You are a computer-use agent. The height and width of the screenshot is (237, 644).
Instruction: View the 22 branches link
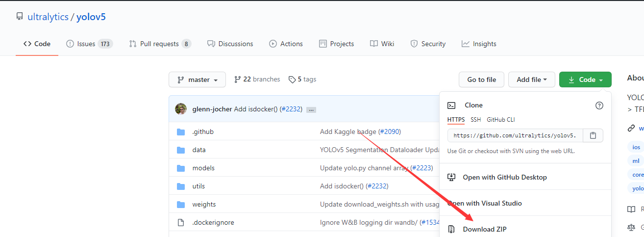257,79
